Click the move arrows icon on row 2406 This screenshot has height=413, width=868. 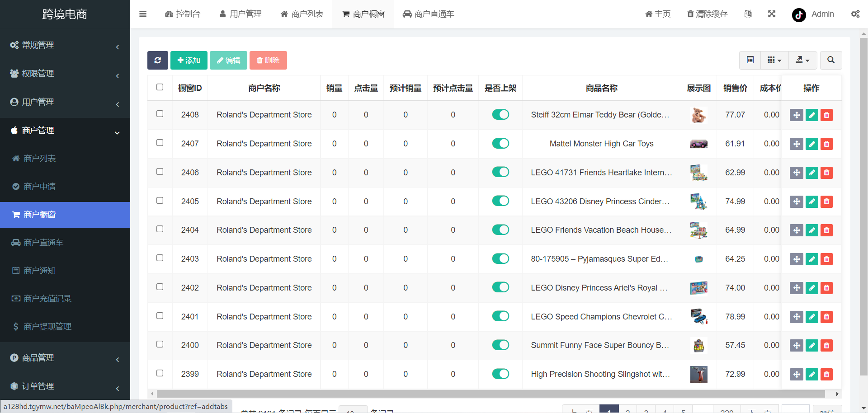796,173
